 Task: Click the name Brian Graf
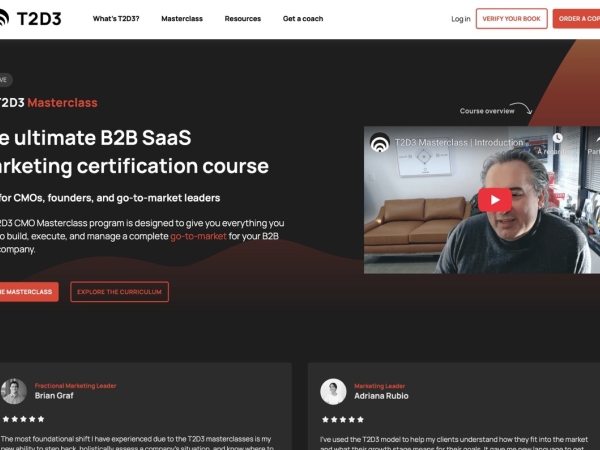(54, 396)
